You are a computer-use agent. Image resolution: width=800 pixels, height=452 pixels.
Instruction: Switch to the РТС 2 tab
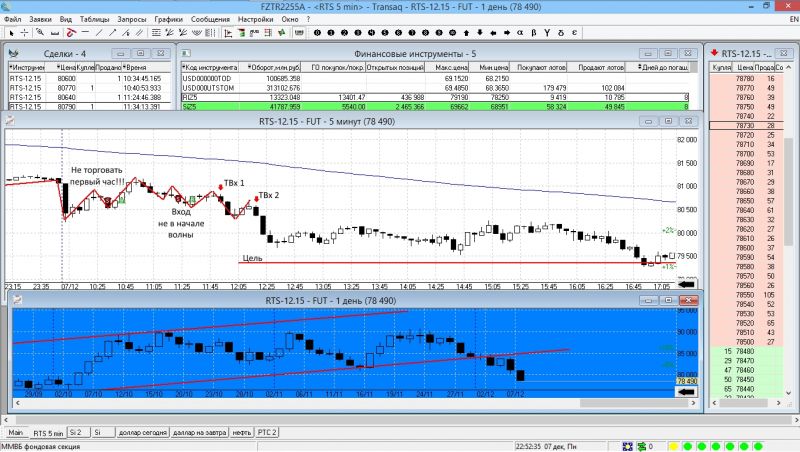tap(267, 432)
